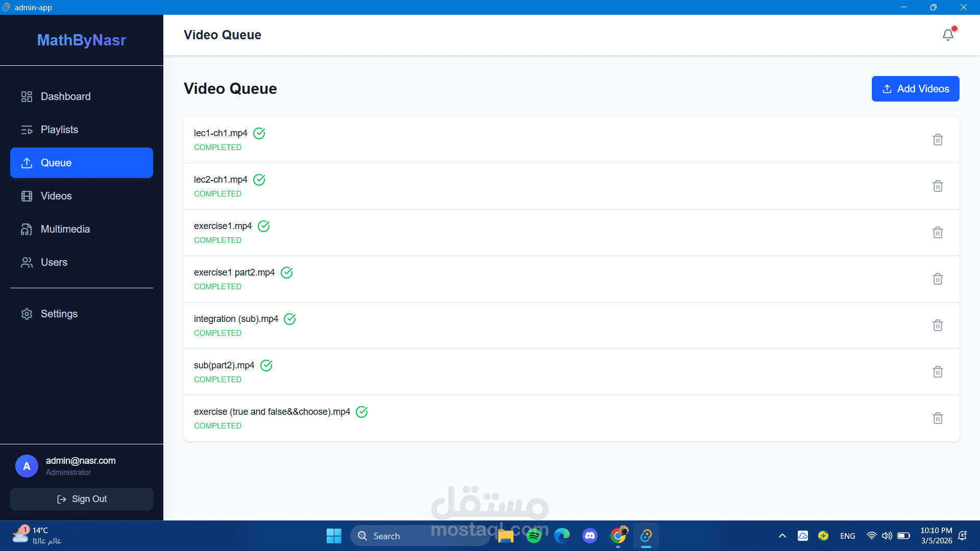Viewport: 980px width, 551px height.
Task: Remove sub(part2).mp4 from queue
Action: [938, 372]
